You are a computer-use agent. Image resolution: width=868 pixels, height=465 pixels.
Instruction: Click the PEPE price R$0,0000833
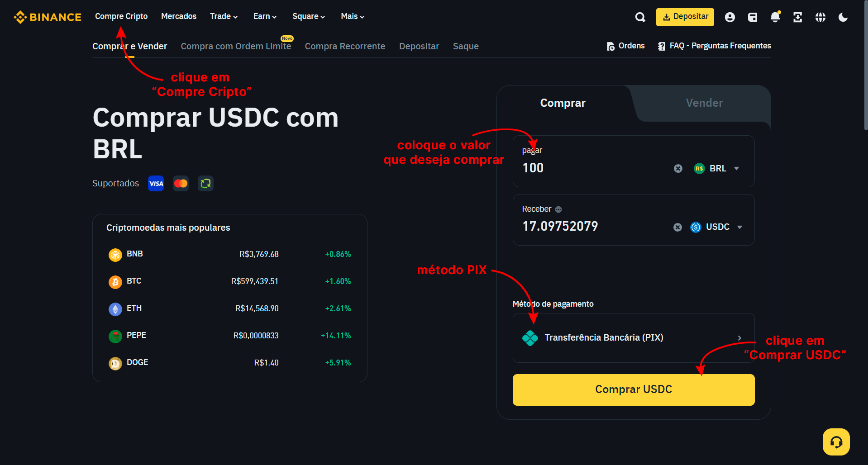coord(256,336)
